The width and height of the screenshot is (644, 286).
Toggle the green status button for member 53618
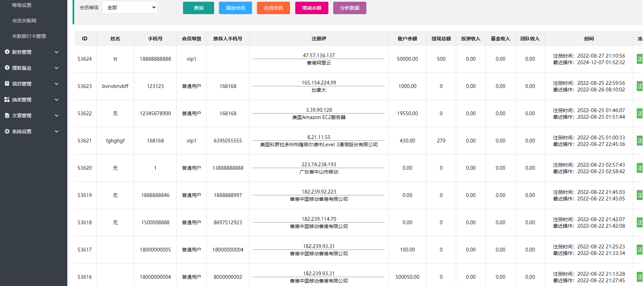click(640, 223)
